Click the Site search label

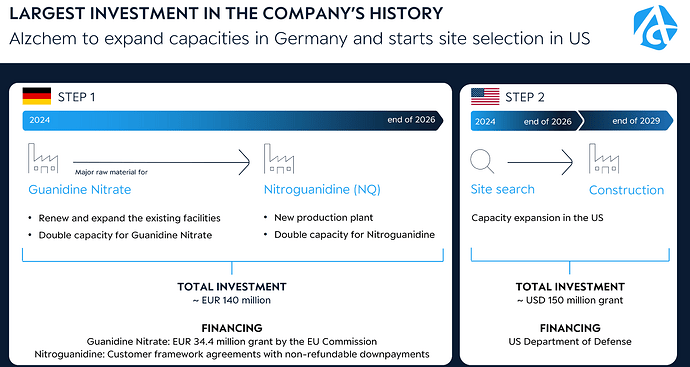503,189
